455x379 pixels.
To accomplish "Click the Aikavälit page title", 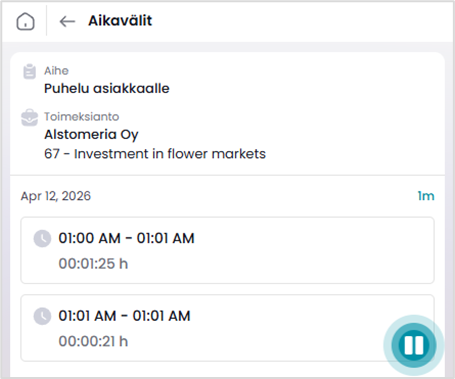I will coord(120,21).
